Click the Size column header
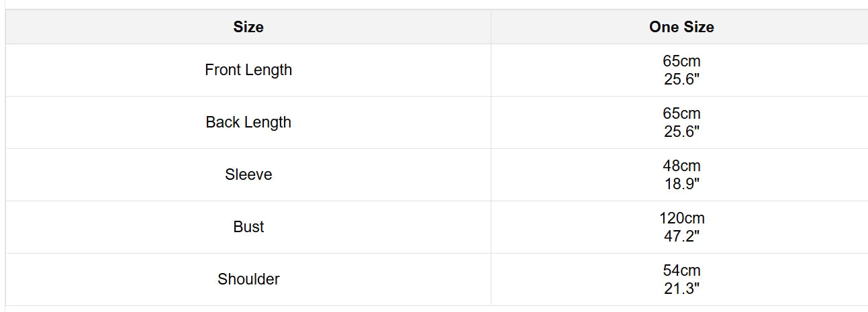The image size is (868, 312). 248,27
